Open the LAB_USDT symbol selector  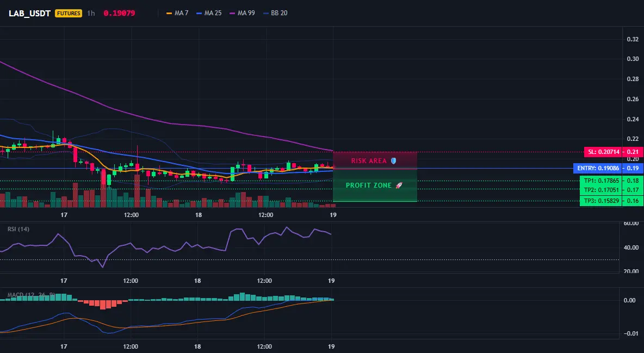(29, 13)
